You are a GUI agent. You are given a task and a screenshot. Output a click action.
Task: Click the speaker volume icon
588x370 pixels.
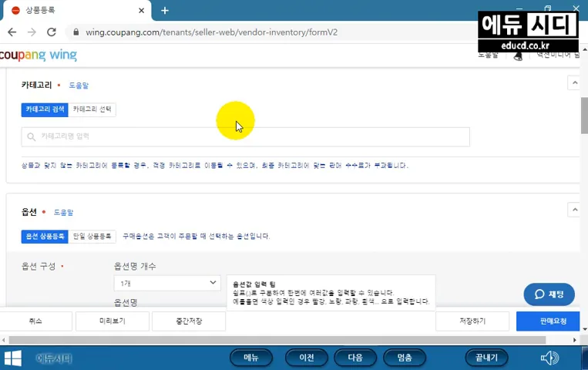[549, 358]
